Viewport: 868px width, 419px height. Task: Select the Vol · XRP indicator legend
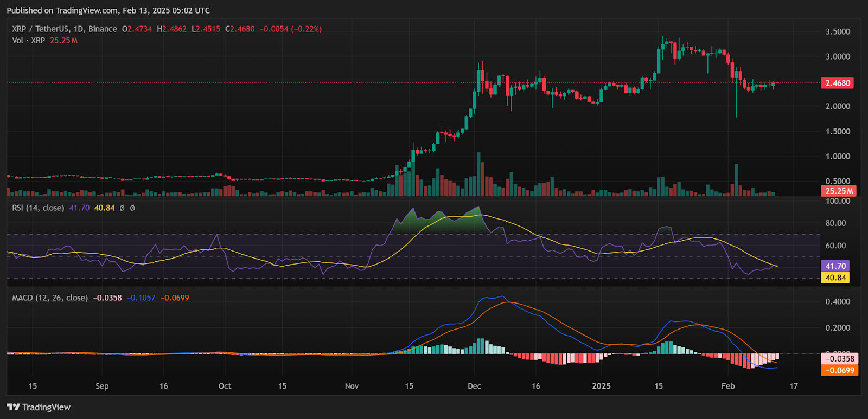(x=29, y=41)
